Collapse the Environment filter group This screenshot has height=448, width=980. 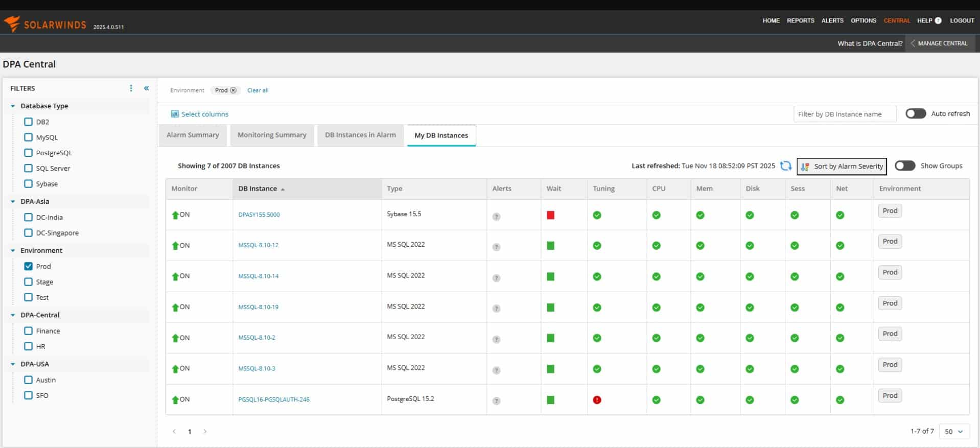coord(13,250)
